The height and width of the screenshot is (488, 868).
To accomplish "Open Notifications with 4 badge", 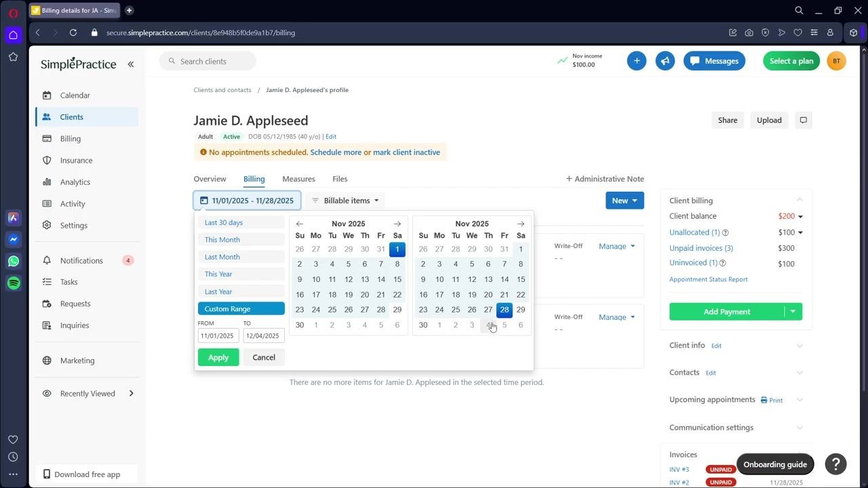I will (87, 260).
